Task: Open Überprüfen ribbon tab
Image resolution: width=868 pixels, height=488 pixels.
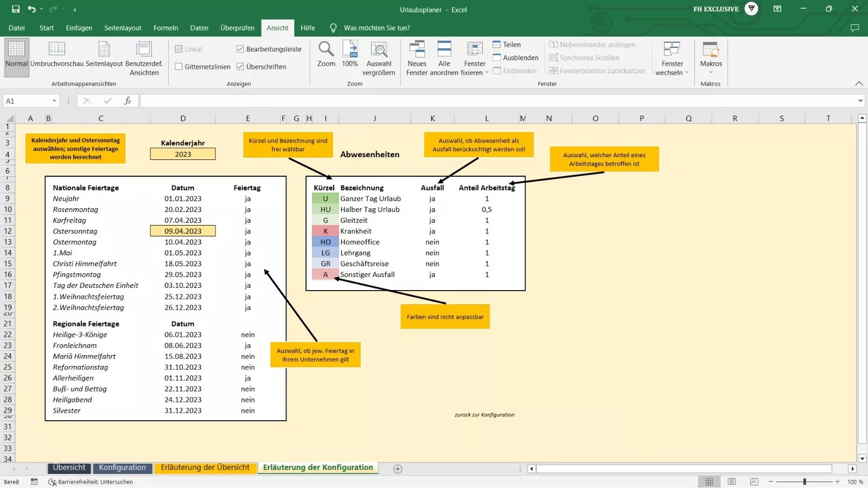Action: tap(237, 28)
